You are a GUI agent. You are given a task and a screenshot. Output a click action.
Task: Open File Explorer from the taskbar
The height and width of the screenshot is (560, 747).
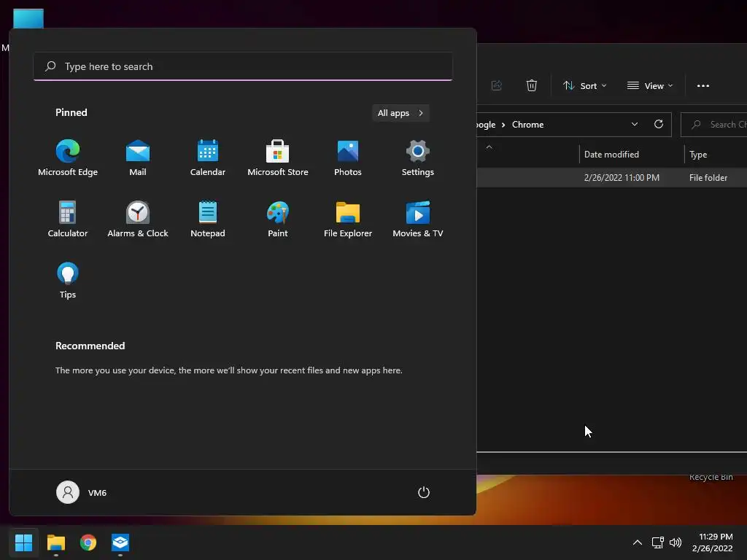pos(55,542)
